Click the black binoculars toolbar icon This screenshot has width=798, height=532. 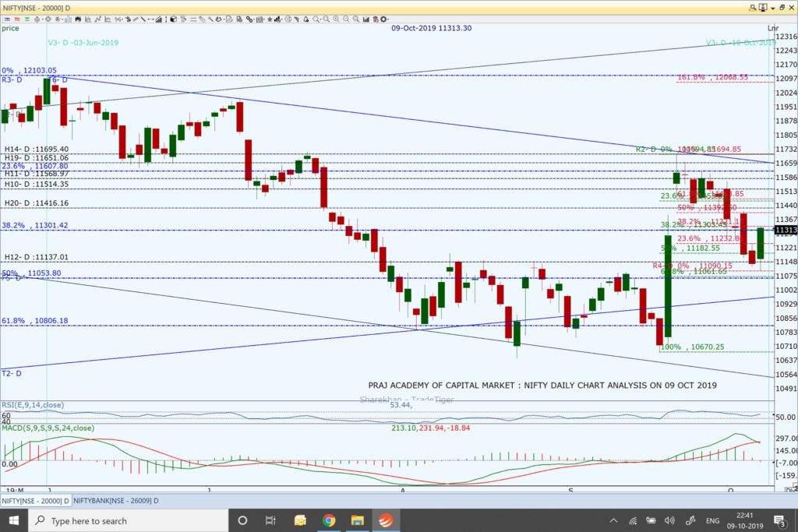(x=78, y=19)
